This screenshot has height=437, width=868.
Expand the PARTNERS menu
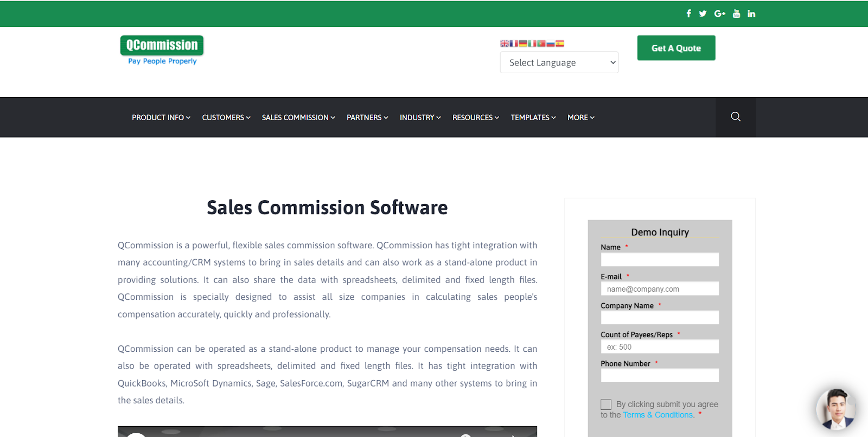coord(367,117)
